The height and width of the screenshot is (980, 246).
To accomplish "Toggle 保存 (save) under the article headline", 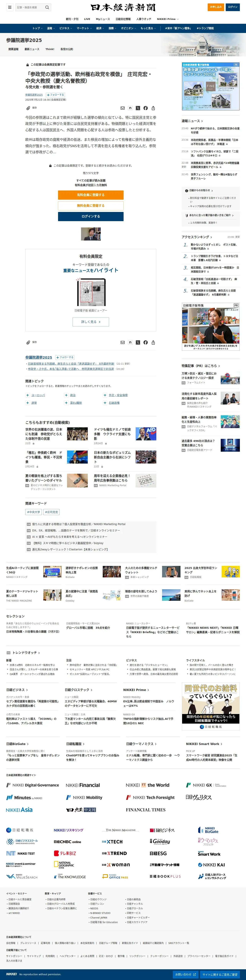I will click(32, 108).
